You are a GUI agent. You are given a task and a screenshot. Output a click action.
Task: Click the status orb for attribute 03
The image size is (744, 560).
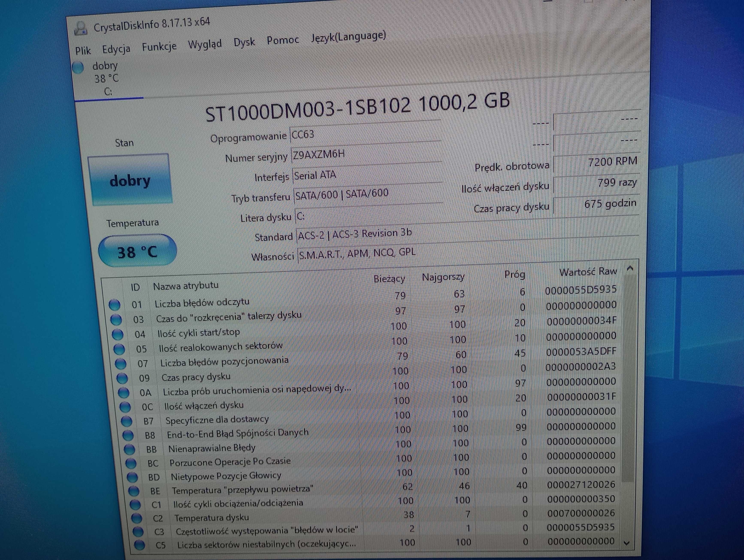116,319
